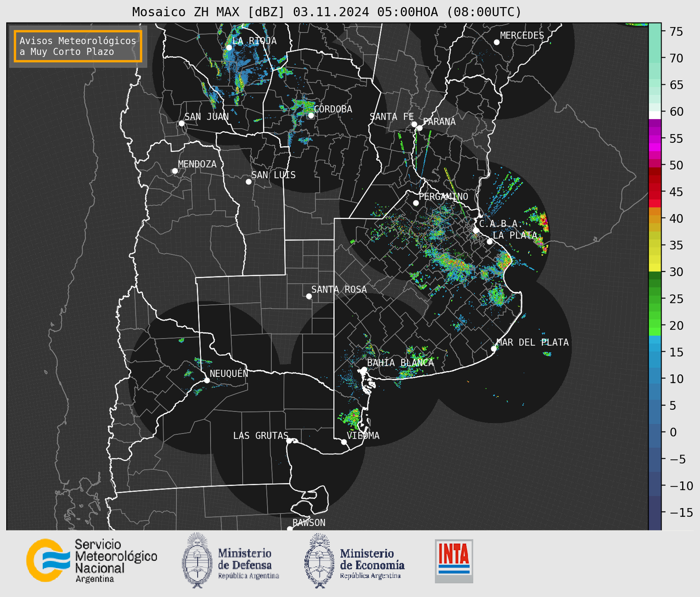Image resolution: width=700 pixels, height=597 pixels.
Task: Click the LA PLATA city marker dot
Action: pos(490,242)
